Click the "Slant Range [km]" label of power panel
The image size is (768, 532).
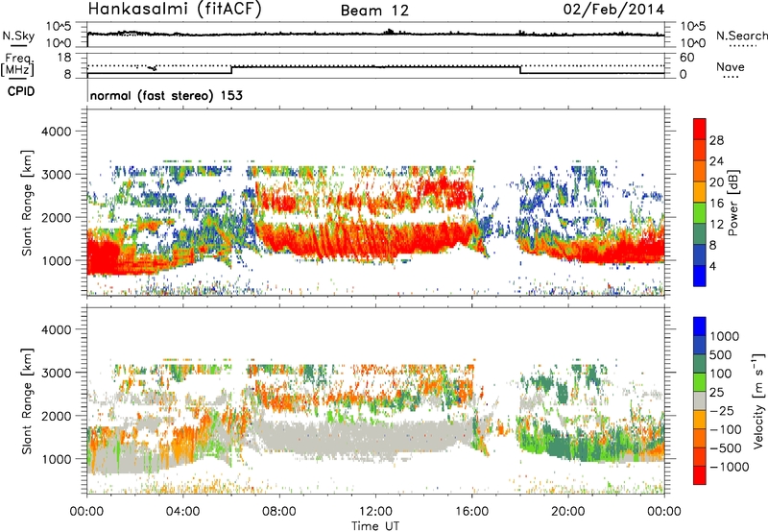click(x=27, y=203)
